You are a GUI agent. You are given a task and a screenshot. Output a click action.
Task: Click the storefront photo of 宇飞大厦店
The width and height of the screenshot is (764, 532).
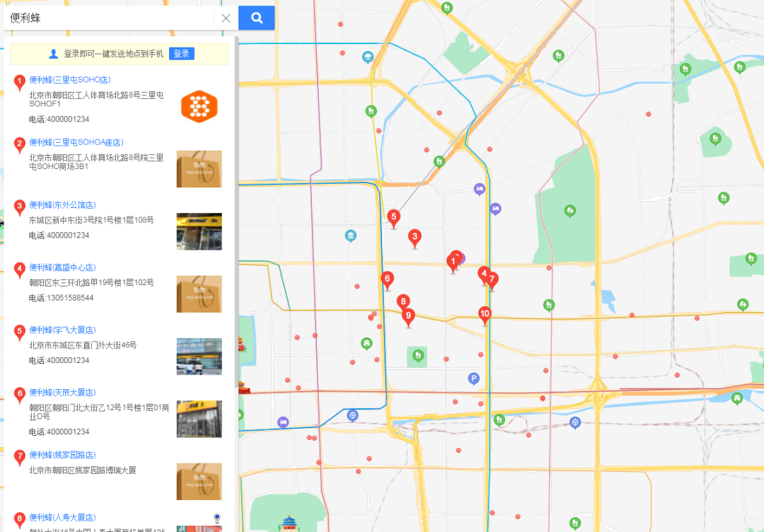[x=199, y=357]
